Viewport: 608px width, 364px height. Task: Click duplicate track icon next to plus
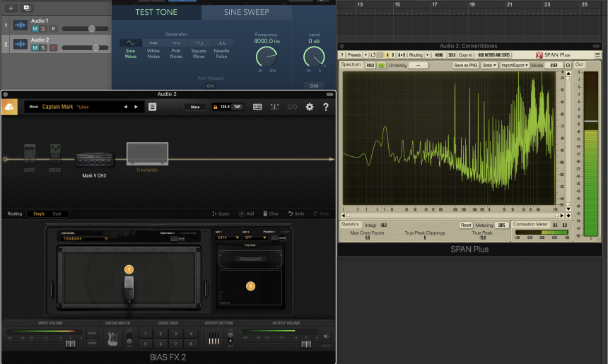pyautogui.click(x=27, y=8)
